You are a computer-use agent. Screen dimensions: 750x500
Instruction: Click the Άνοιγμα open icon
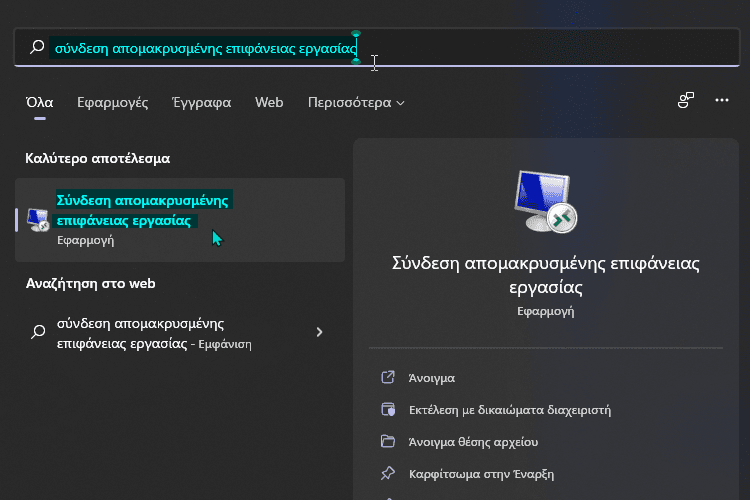tap(388, 378)
